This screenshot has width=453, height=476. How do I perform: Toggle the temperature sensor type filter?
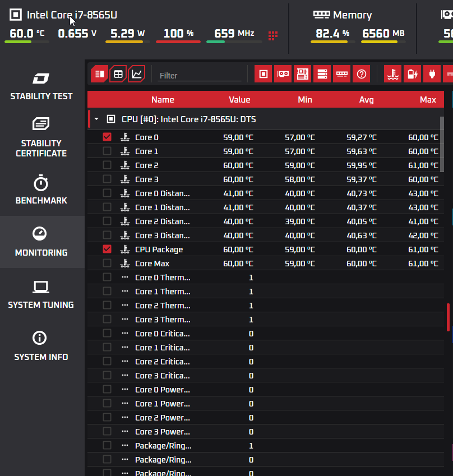(393, 74)
